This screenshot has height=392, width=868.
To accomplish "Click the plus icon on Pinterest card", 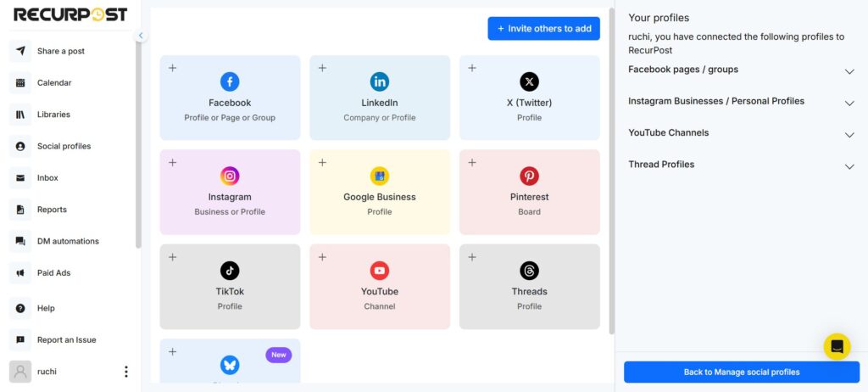I will (472, 162).
